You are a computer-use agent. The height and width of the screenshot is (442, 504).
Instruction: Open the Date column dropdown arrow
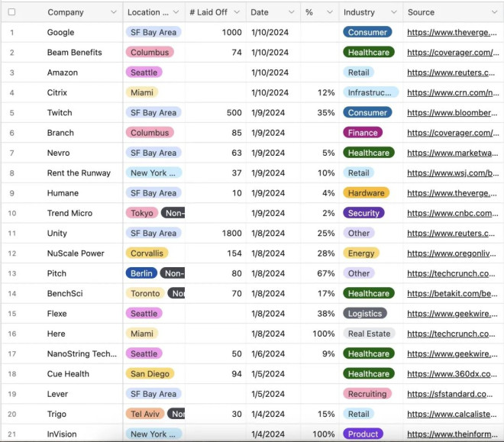point(291,12)
